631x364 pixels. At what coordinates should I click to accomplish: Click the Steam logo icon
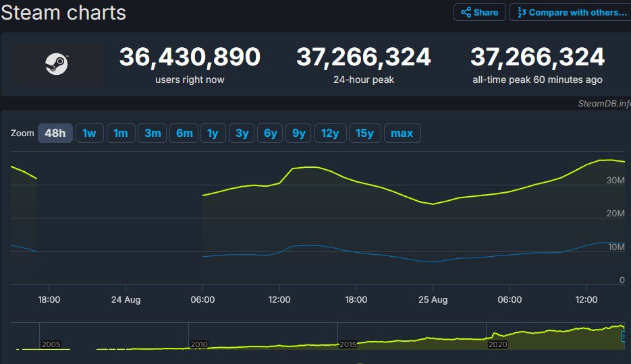[x=56, y=65]
